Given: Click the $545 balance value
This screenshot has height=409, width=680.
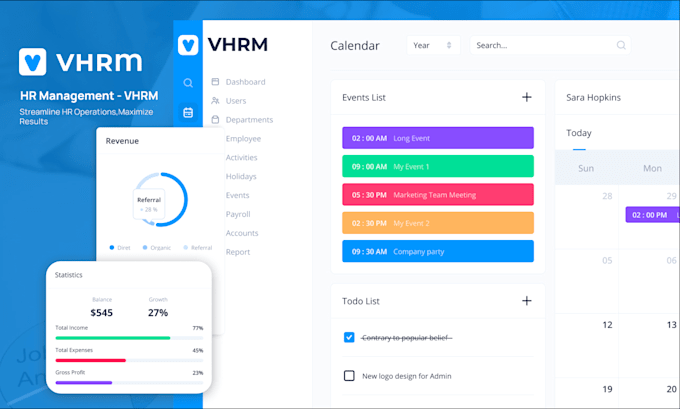Looking at the screenshot, I should 101,313.
